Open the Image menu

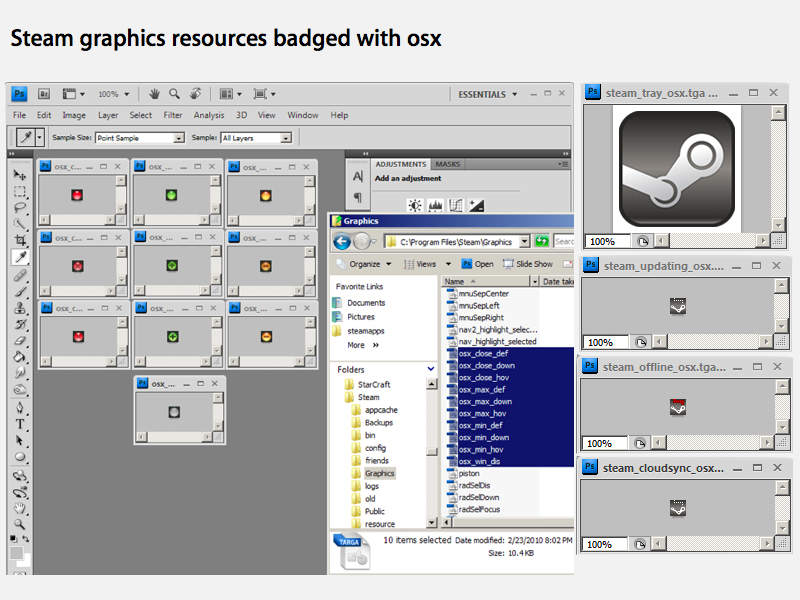point(74,115)
